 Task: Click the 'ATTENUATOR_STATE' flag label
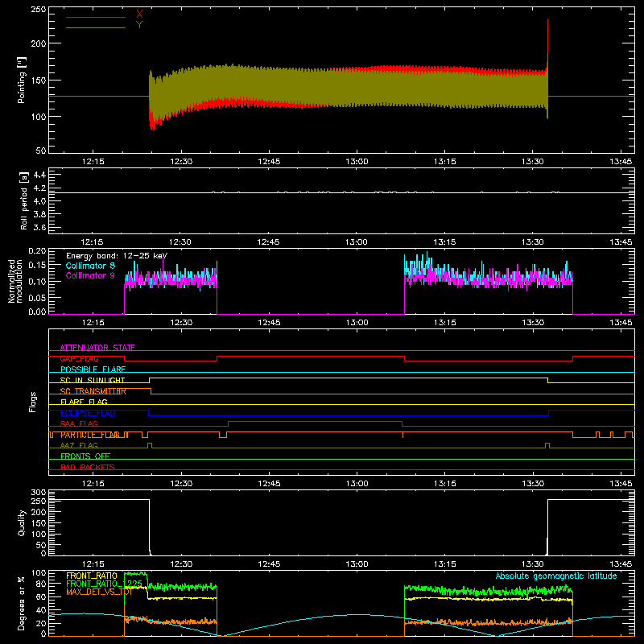pyautogui.click(x=97, y=348)
